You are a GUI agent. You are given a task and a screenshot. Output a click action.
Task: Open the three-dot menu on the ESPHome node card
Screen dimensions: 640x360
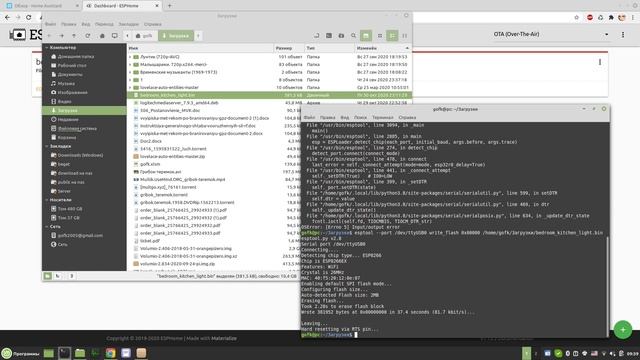[x=600, y=62]
